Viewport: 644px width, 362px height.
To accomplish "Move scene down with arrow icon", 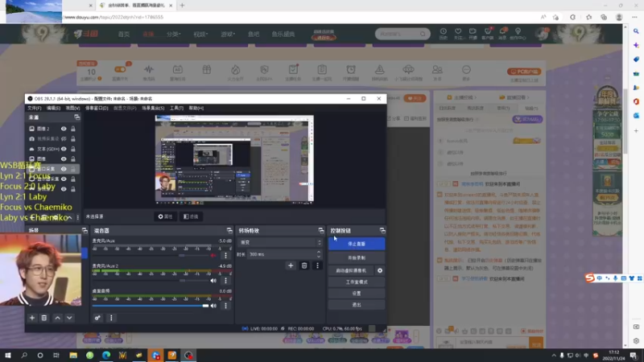I will pyautogui.click(x=69, y=318).
